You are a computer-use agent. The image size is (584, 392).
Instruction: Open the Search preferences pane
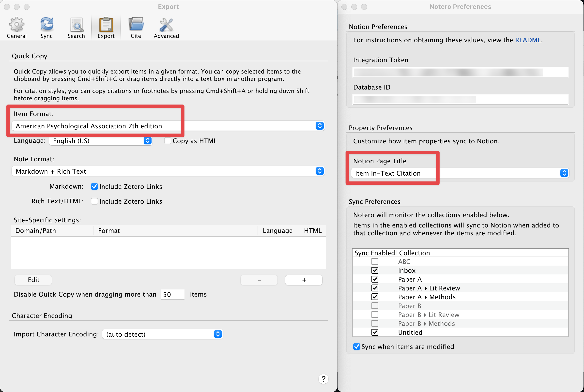coord(76,28)
